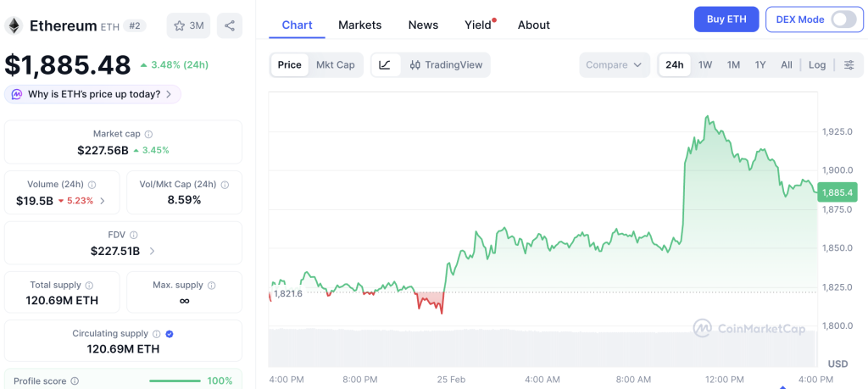Expand the Volume (24h) chevron
The height and width of the screenshot is (389, 868).
point(102,201)
